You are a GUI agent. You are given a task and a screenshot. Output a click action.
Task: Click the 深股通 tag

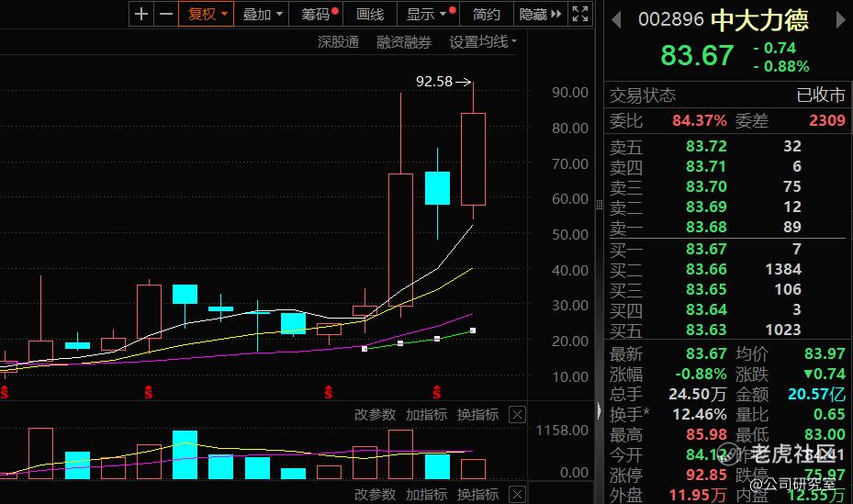[339, 42]
